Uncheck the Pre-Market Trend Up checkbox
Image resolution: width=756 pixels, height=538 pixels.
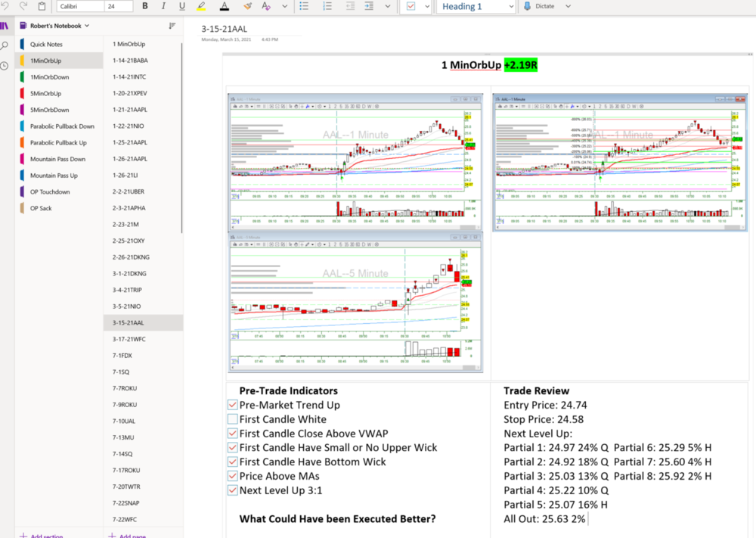point(233,405)
